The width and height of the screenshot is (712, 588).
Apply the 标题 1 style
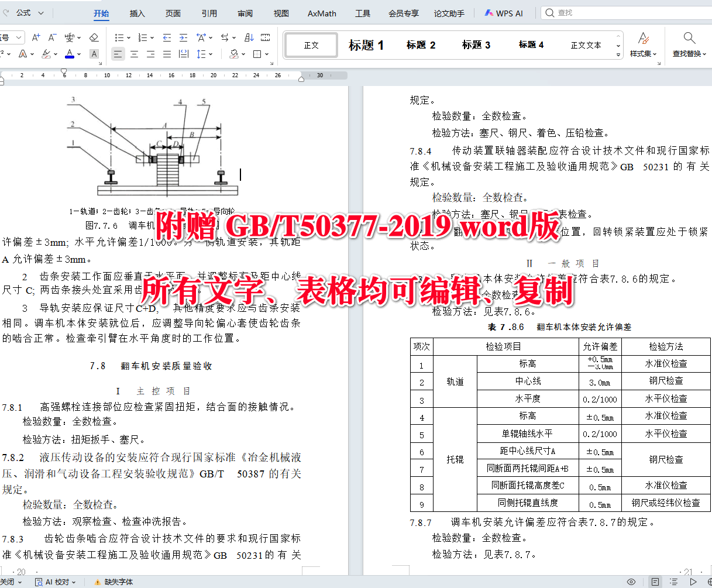pyautogui.click(x=366, y=45)
